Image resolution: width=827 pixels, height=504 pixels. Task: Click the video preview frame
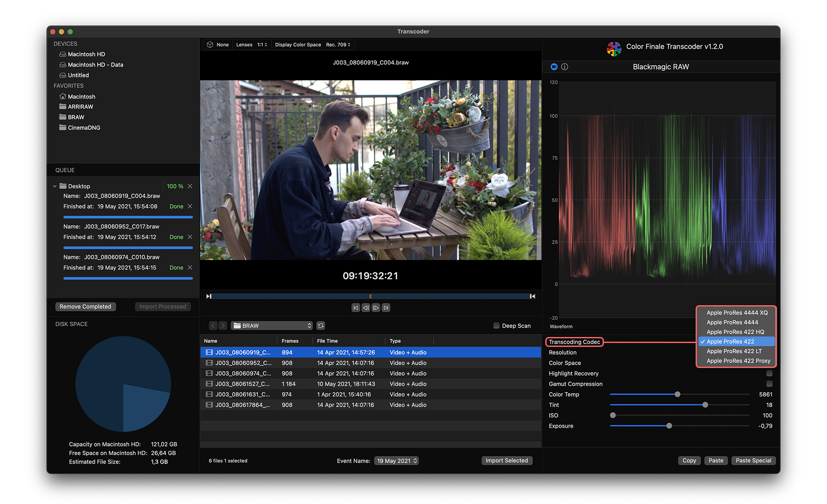point(370,170)
